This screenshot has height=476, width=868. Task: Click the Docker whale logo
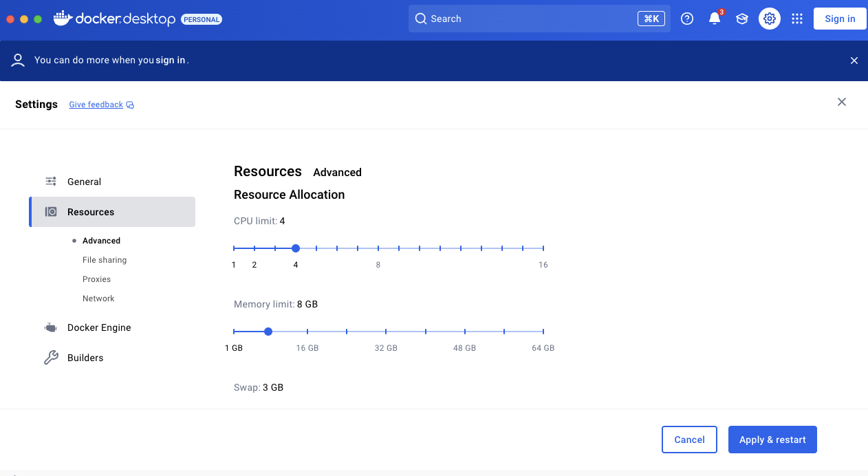(x=63, y=19)
